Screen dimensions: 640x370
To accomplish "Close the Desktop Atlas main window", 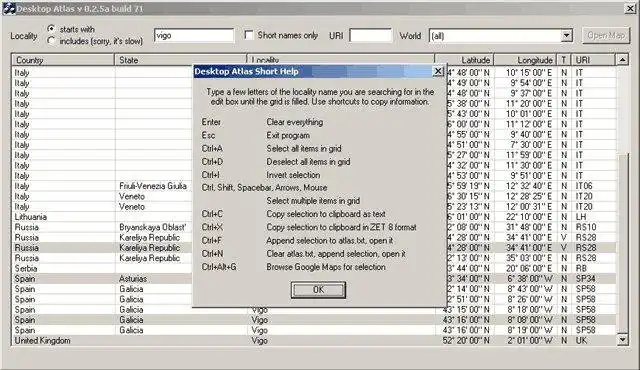I will (x=630, y=9).
